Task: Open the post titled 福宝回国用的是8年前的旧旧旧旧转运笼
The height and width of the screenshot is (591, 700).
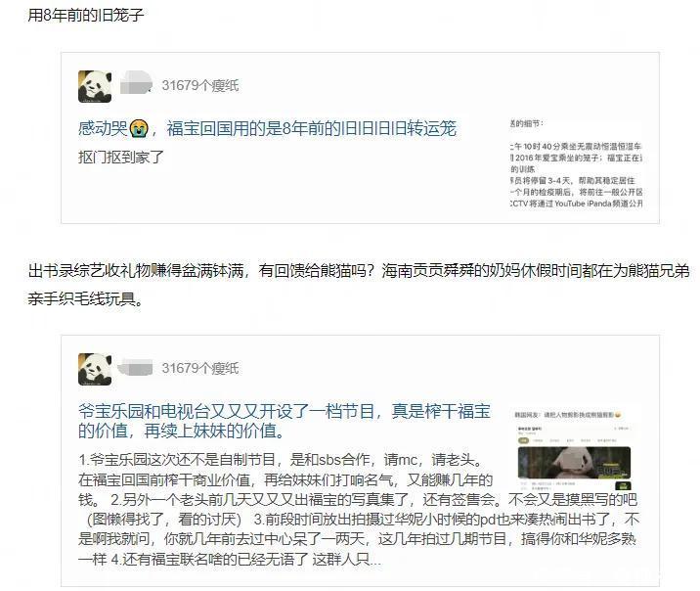Action: pos(311,128)
